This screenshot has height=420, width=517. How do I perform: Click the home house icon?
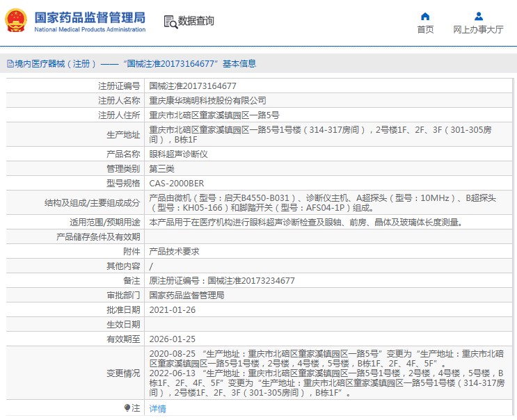[x=425, y=16]
